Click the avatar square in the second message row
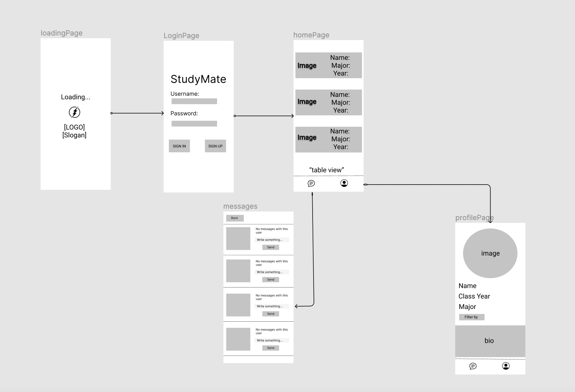This screenshot has height=392, width=575. click(238, 271)
